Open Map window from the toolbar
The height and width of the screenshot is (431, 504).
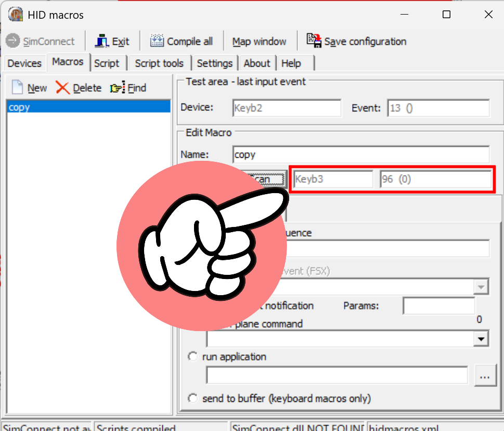tap(259, 42)
